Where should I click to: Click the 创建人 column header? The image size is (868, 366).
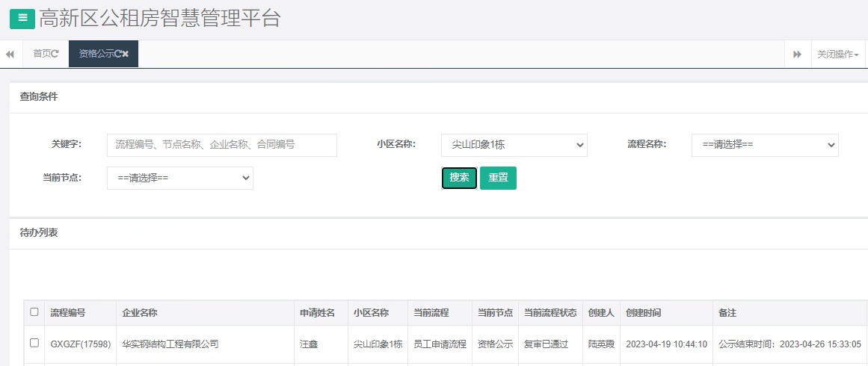pyautogui.click(x=601, y=313)
